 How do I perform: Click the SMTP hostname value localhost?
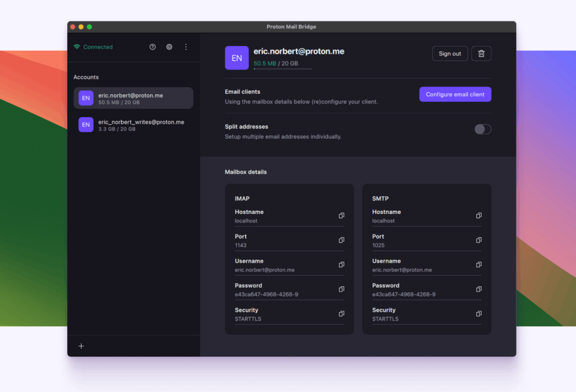coord(384,221)
